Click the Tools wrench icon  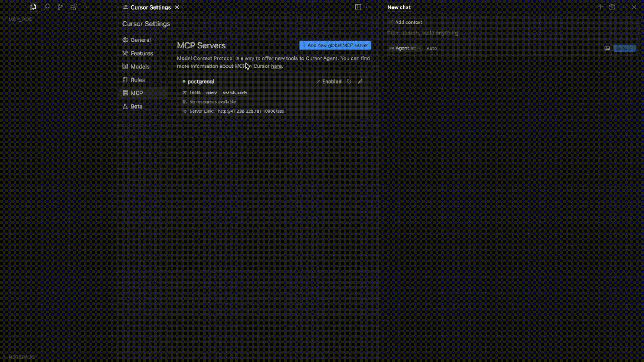pyautogui.click(x=184, y=93)
